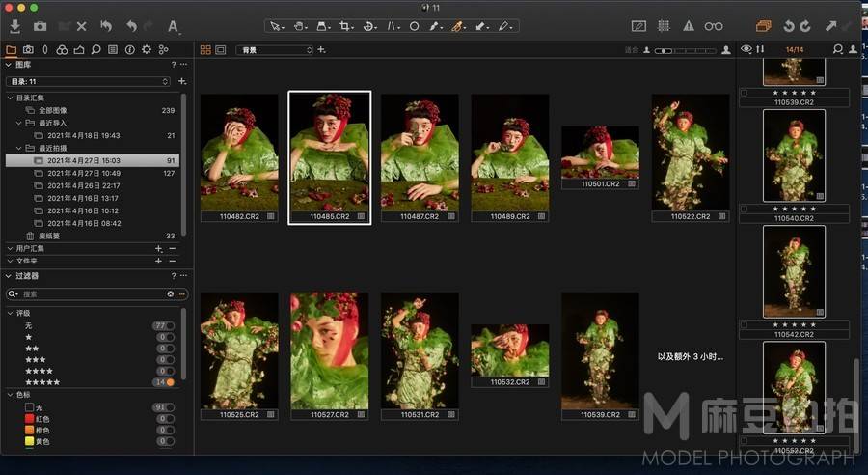
Task: Click the rotate left icon
Action: click(789, 26)
